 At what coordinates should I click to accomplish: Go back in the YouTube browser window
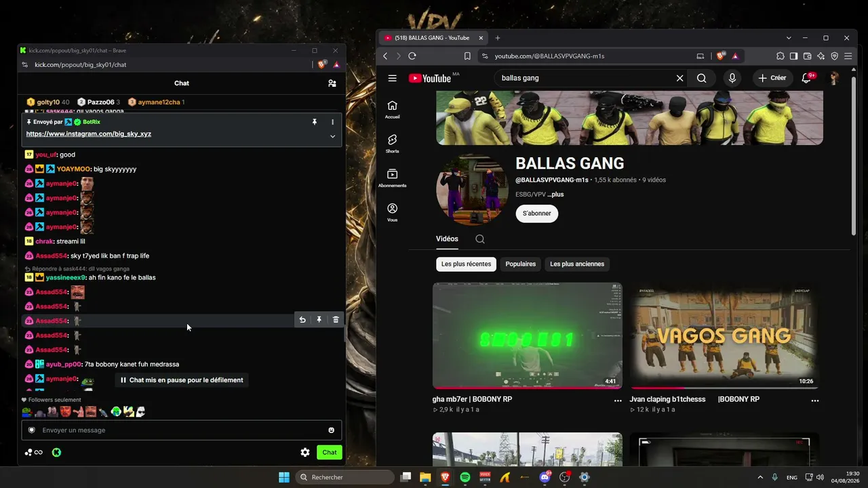[x=385, y=56]
